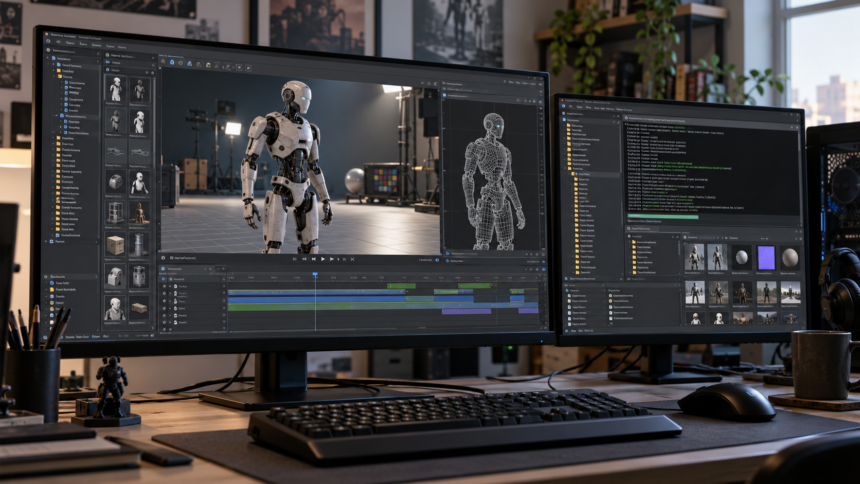The height and width of the screenshot is (484, 860).
Task: Select the left purple clip in the timeline
Action: [466, 311]
